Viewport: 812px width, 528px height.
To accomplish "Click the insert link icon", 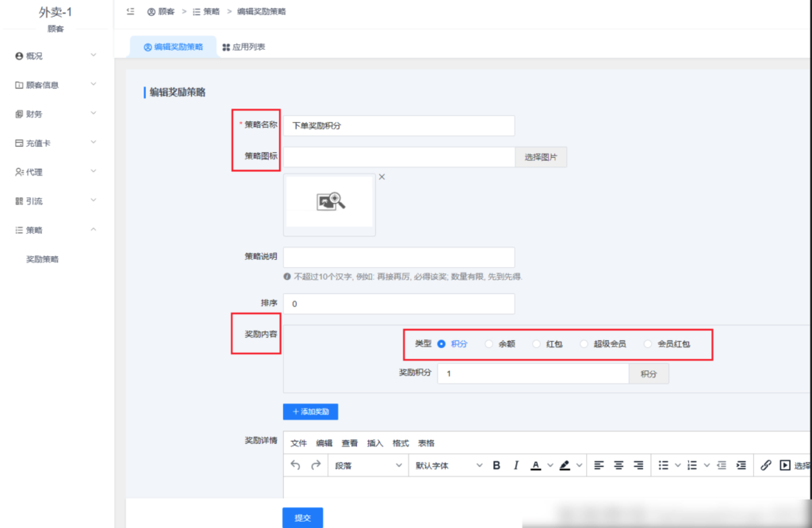I will pos(768,465).
